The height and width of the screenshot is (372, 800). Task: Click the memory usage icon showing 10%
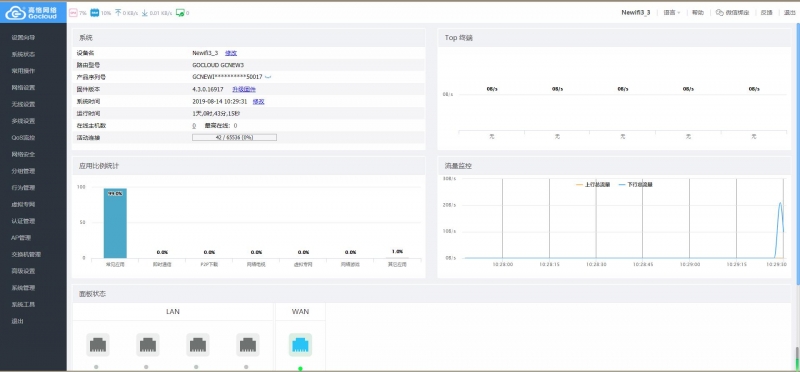(x=94, y=13)
